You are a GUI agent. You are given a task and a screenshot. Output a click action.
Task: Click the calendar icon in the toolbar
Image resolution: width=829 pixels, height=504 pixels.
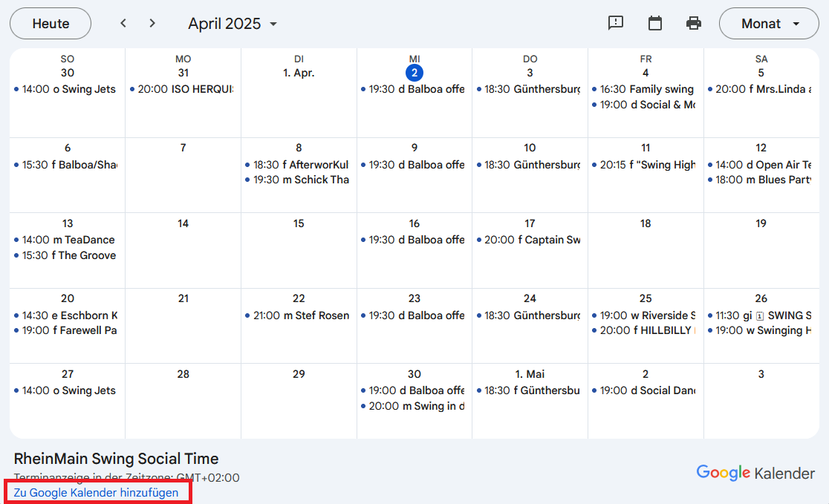(x=655, y=23)
